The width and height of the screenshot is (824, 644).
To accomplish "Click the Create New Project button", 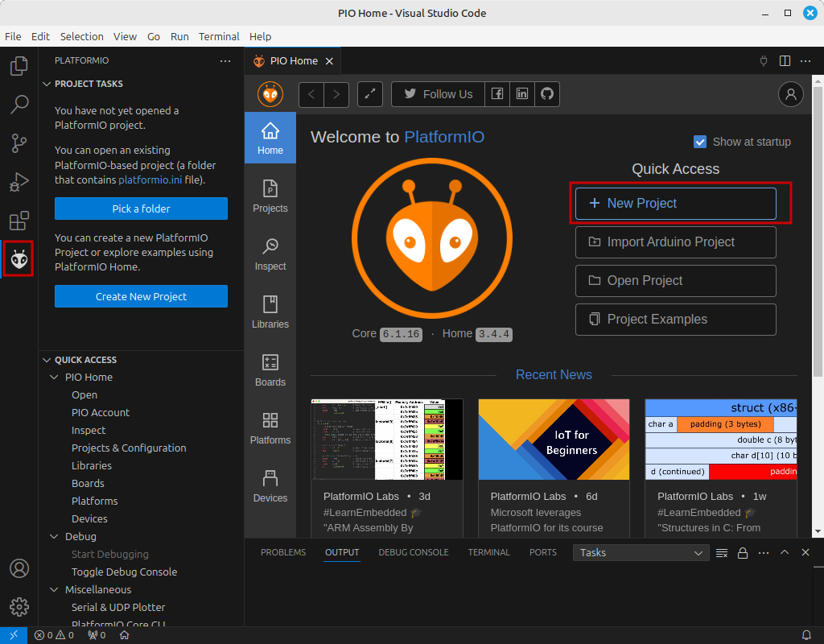I will click(x=141, y=296).
